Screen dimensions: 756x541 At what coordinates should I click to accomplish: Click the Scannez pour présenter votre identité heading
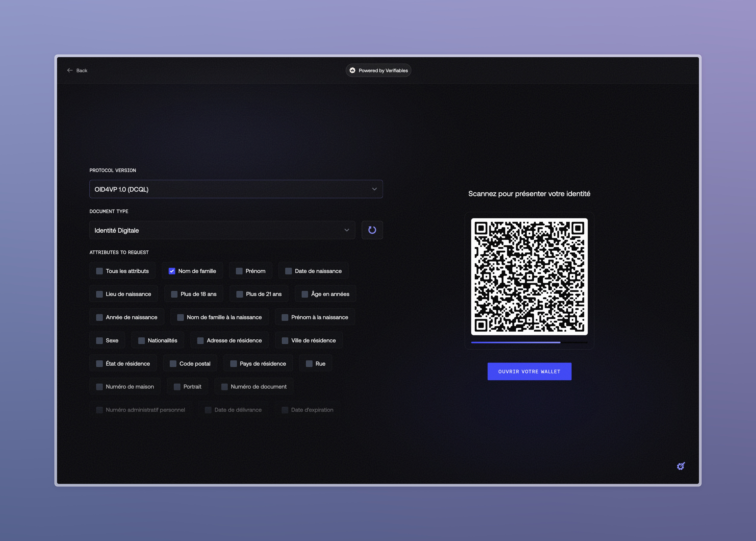tap(529, 194)
